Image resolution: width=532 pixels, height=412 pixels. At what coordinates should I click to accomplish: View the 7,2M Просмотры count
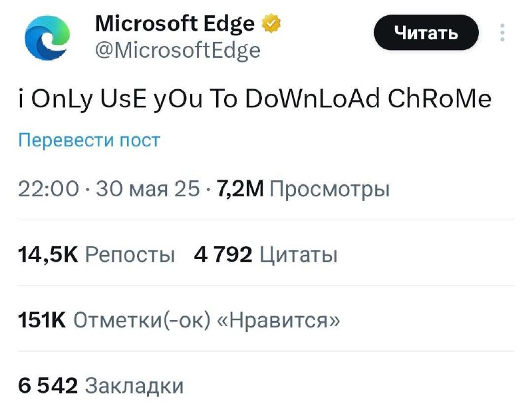point(303,188)
